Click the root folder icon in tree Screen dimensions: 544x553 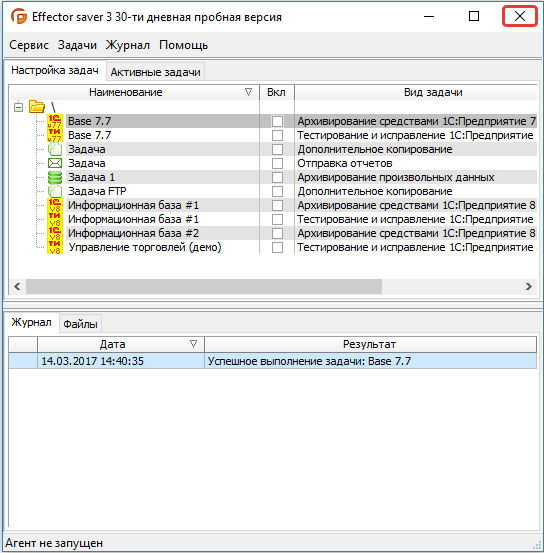37,107
